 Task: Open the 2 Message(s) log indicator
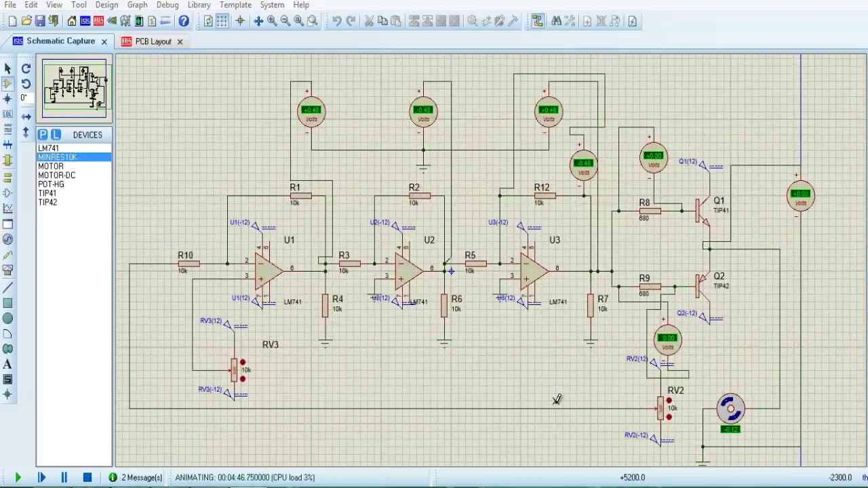click(136, 477)
